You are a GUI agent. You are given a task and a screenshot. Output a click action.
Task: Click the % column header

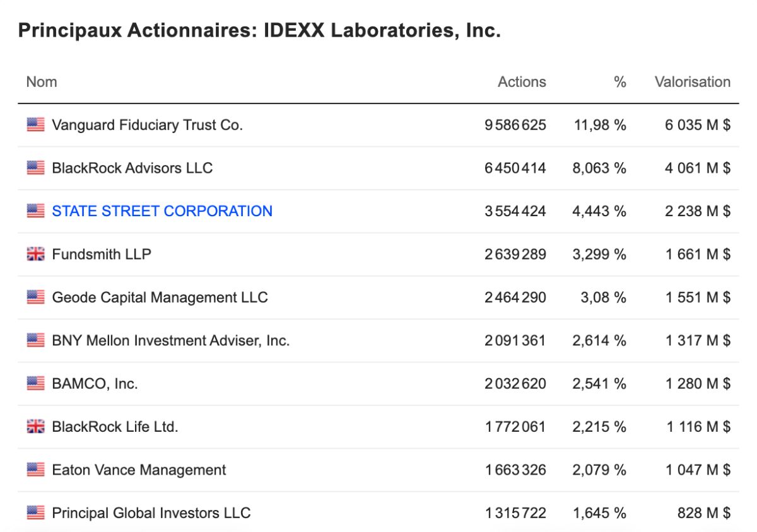[x=620, y=82]
